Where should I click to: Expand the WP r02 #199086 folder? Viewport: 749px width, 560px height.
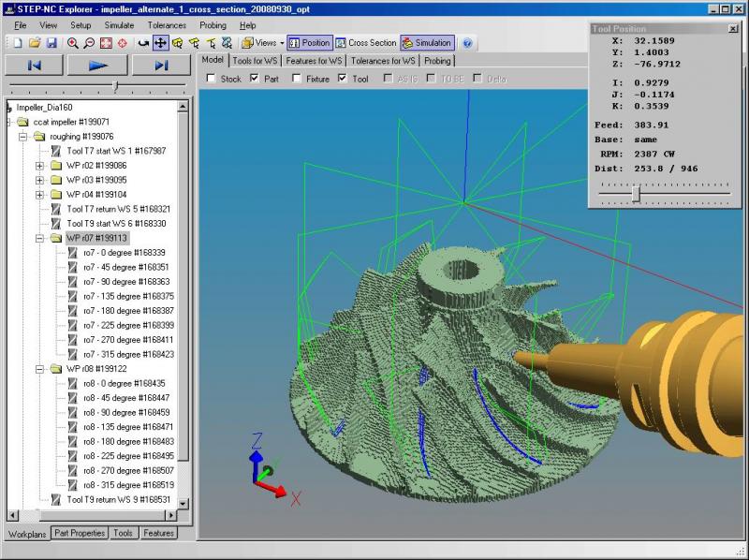click(x=40, y=166)
